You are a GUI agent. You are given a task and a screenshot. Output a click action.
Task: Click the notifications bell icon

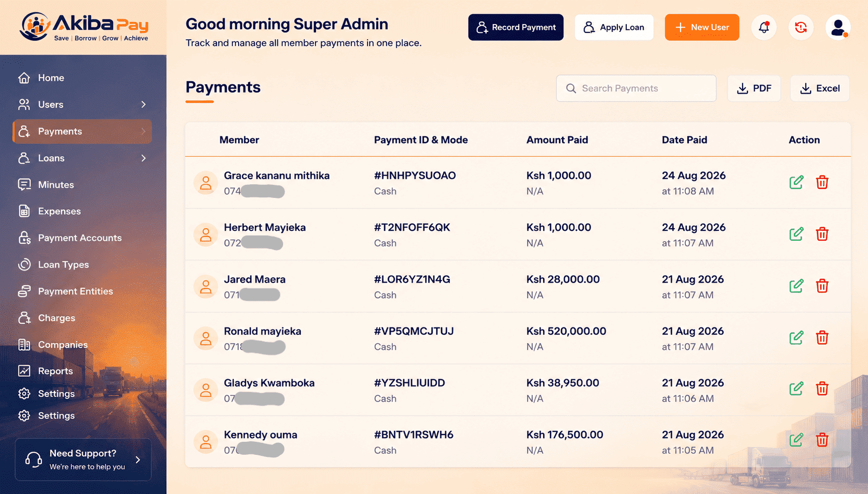coord(764,27)
